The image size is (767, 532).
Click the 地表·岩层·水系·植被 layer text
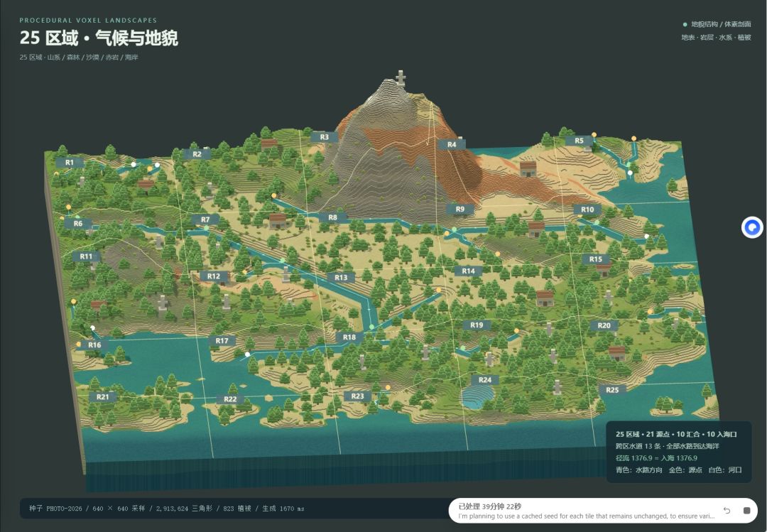coord(716,37)
